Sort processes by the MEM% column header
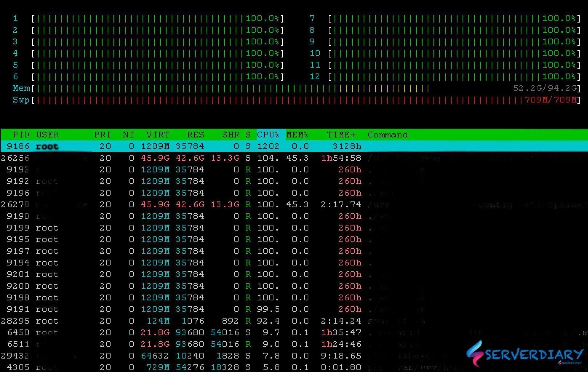 (297, 135)
